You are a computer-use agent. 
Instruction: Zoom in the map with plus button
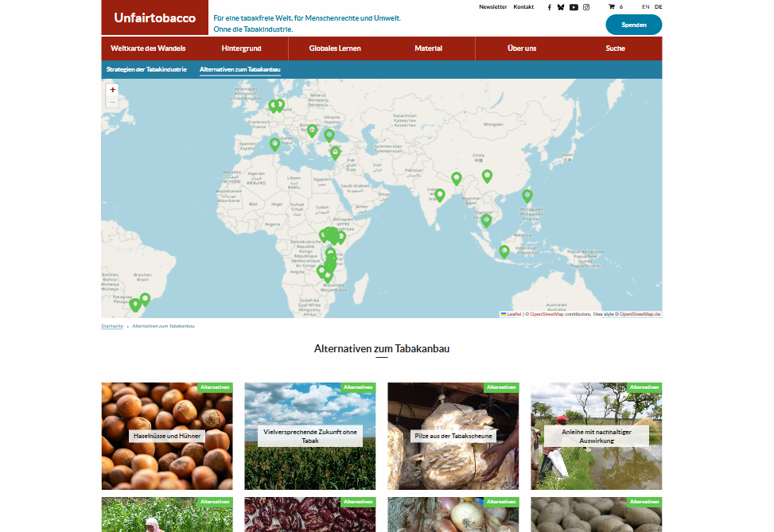click(x=112, y=90)
